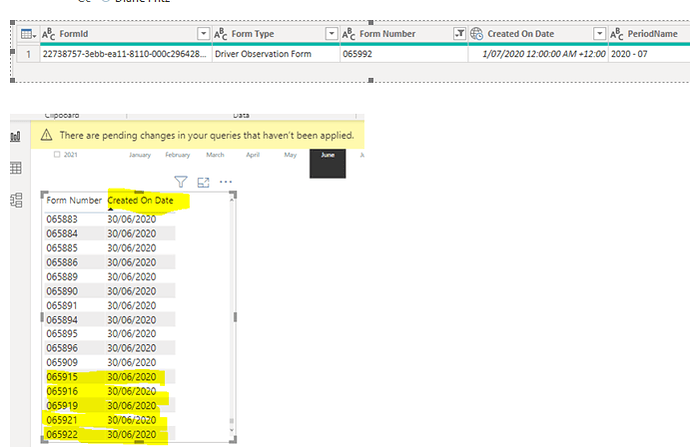Viewport: 690px width, 447px height.
Task: Switch to Report view in left sidebar
Action: tap(15, 136)
